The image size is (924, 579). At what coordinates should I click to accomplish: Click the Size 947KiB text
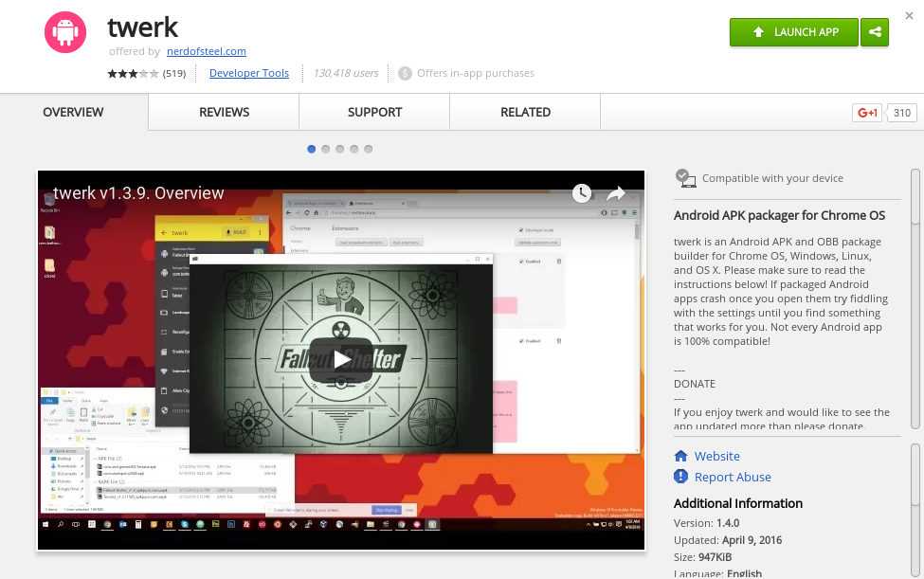pos(702,557)
